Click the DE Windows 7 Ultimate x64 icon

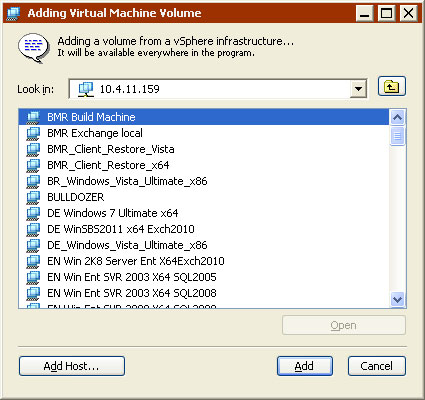coord(33,213)
